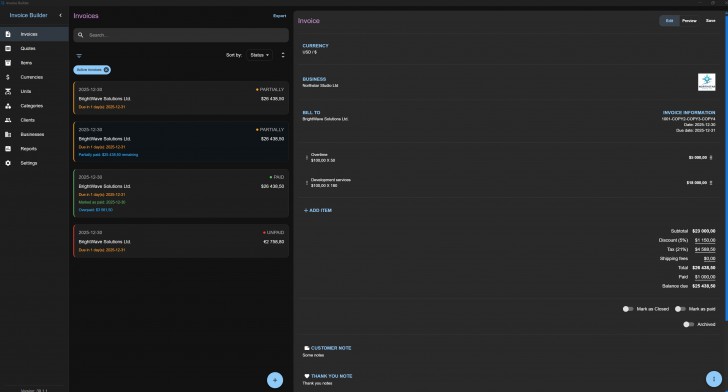Click the Northstar Studio Ltd business name
This screenshot has height=392, width=728.
(x=320, y=85)
